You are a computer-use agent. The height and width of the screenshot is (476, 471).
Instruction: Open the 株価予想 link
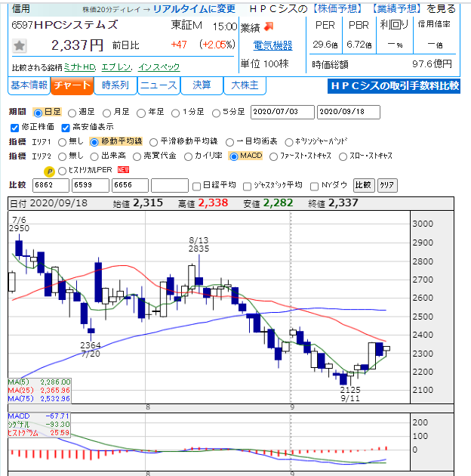click(337, 9)
